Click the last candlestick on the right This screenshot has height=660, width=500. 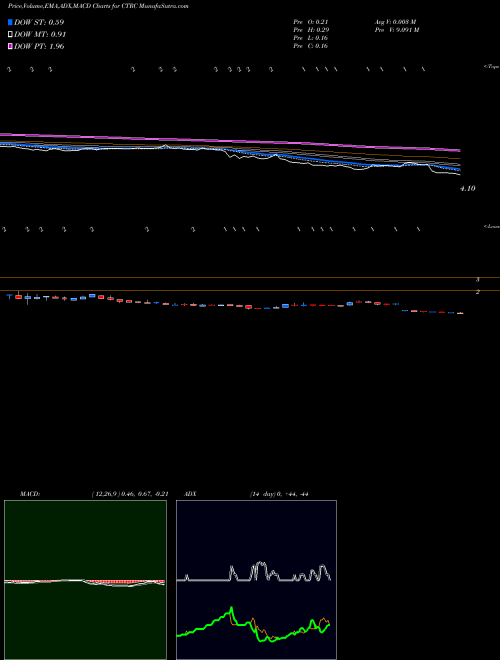click(x=460, y=313)
